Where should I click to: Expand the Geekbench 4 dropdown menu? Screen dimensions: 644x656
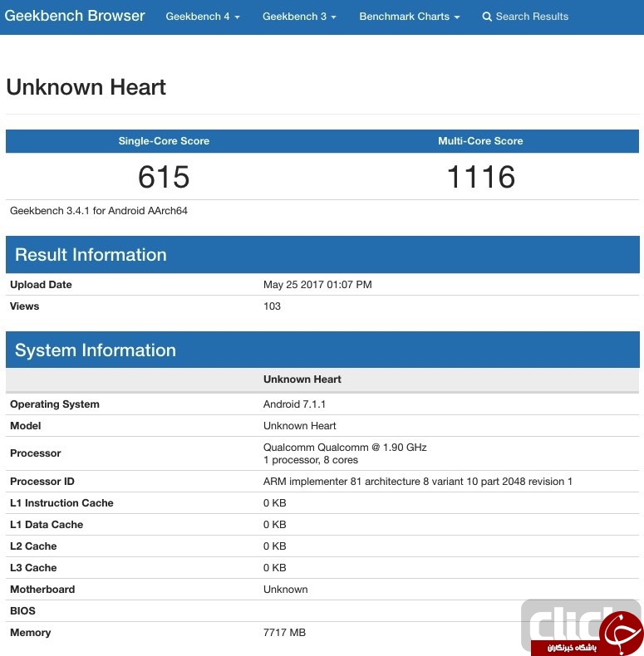[x=203, y=17]
